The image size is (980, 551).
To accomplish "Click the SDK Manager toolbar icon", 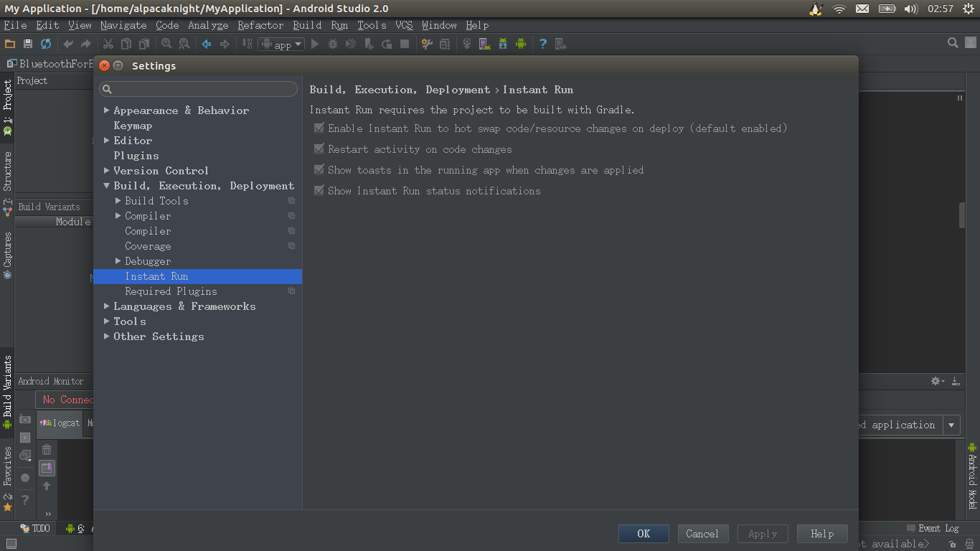I will pos(502,44).
